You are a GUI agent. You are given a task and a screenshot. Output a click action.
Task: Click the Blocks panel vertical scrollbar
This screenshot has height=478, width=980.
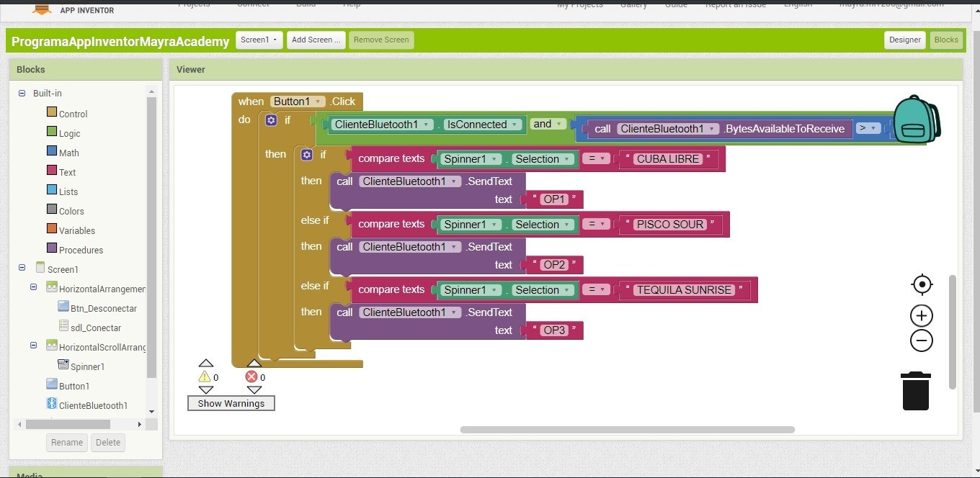tap(151, 238)
